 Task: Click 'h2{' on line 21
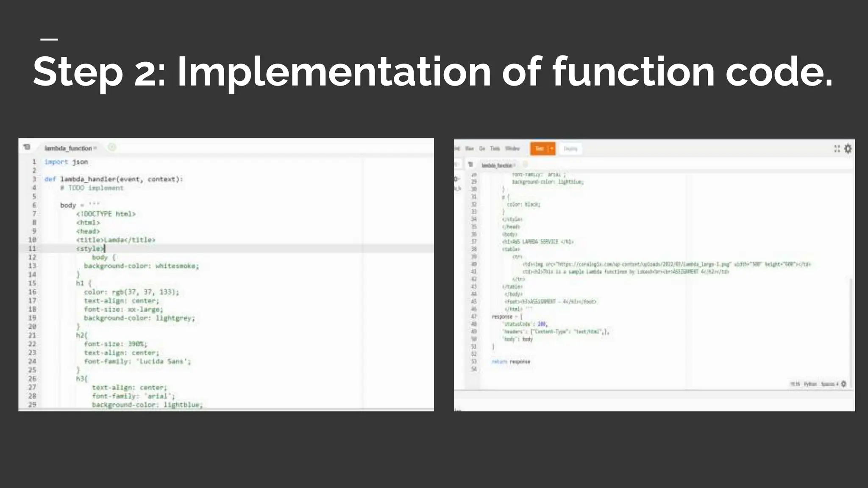82,335
